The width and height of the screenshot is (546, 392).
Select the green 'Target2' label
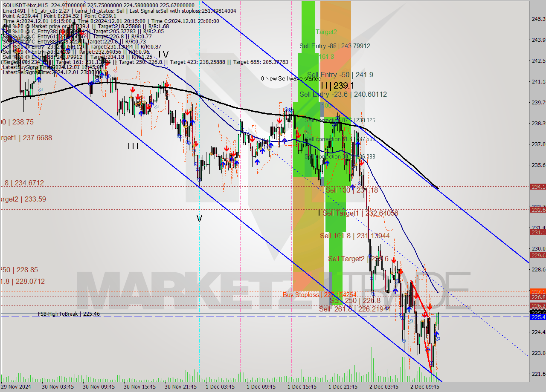coord(326,32)
